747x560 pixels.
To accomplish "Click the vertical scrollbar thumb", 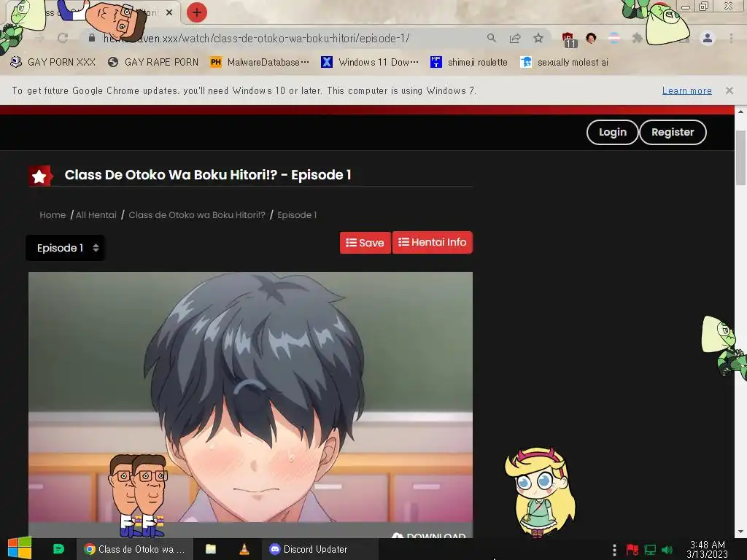I will point(740,157).
